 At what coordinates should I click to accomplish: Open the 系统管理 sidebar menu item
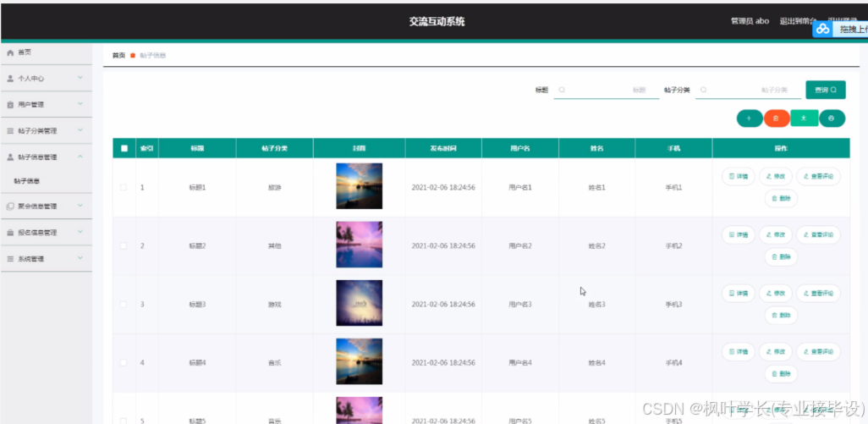pos(46,259)
